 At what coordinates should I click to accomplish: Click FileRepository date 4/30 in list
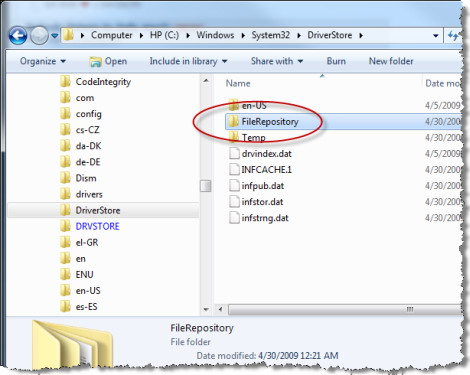pyautogui.click(x=443, y=122)
